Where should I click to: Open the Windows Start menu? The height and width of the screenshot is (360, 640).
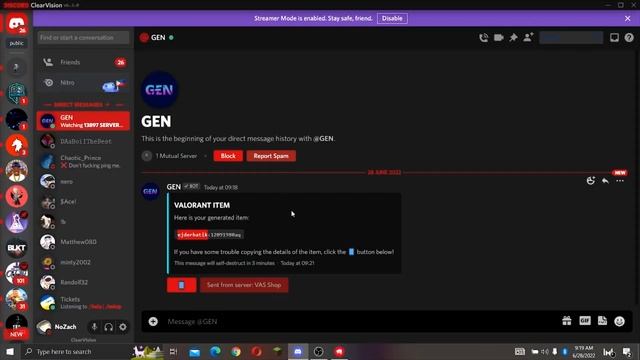(10, 351)
